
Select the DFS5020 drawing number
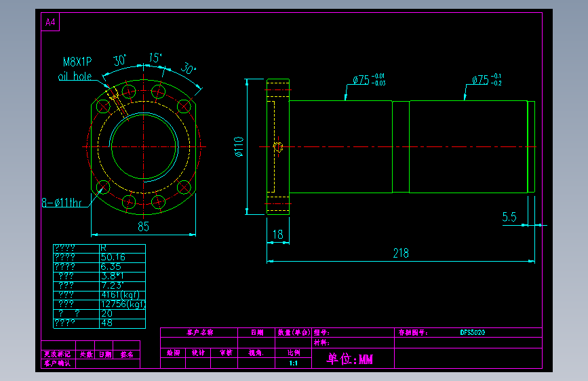(473, 333)
